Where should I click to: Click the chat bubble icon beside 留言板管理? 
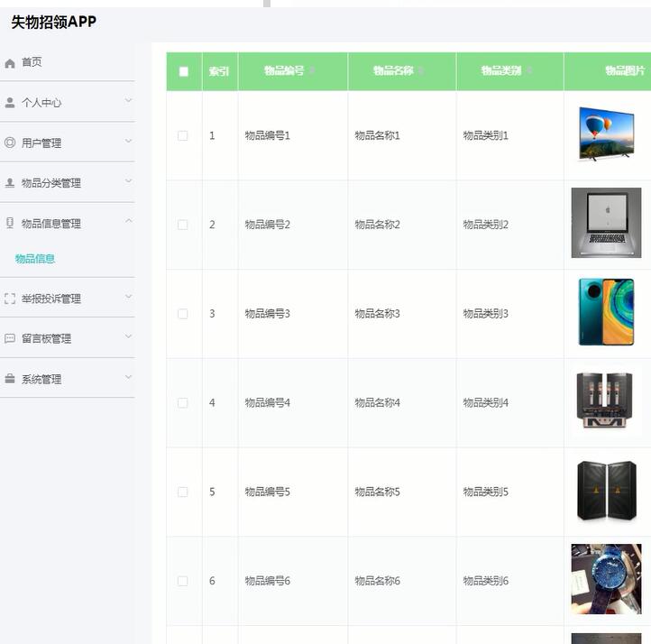coord(10,338)
